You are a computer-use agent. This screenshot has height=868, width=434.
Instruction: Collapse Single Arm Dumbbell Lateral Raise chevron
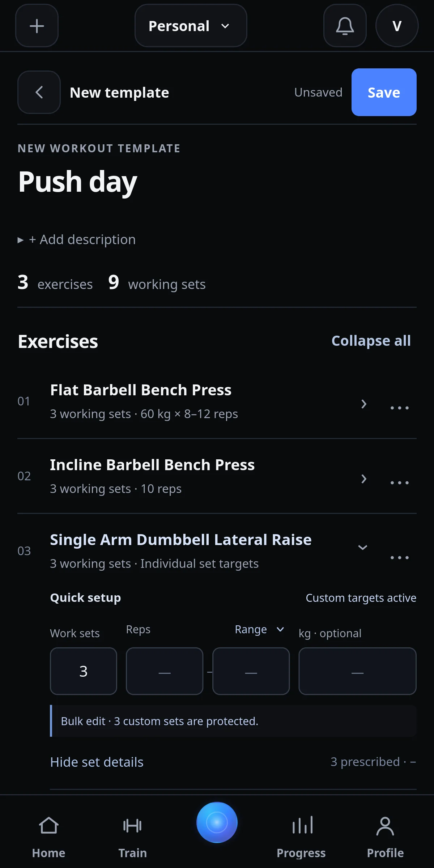tap(363, 548)
